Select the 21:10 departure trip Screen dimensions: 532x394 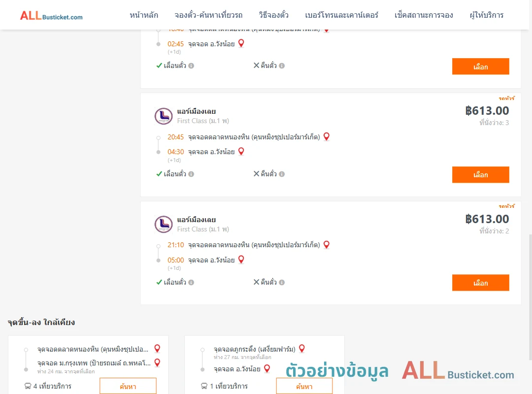[480, 283]
